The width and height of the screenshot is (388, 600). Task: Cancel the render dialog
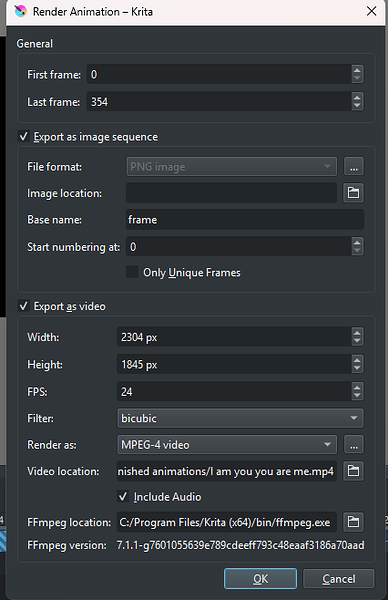tap(339, 579)
